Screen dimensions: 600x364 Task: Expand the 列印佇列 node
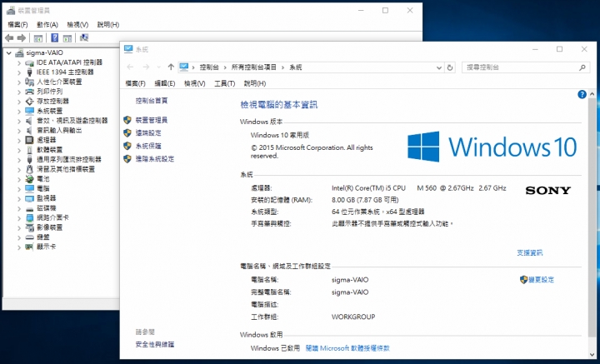pos(18,92)
